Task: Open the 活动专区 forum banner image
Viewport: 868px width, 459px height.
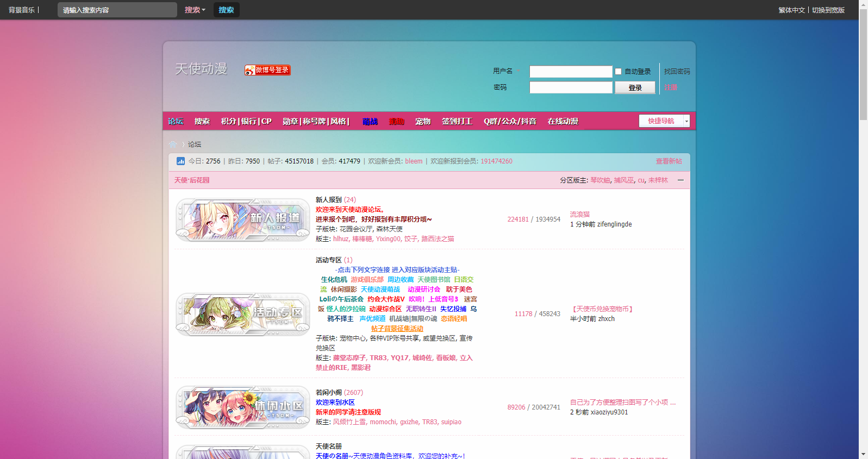Action: pos(242,315)
